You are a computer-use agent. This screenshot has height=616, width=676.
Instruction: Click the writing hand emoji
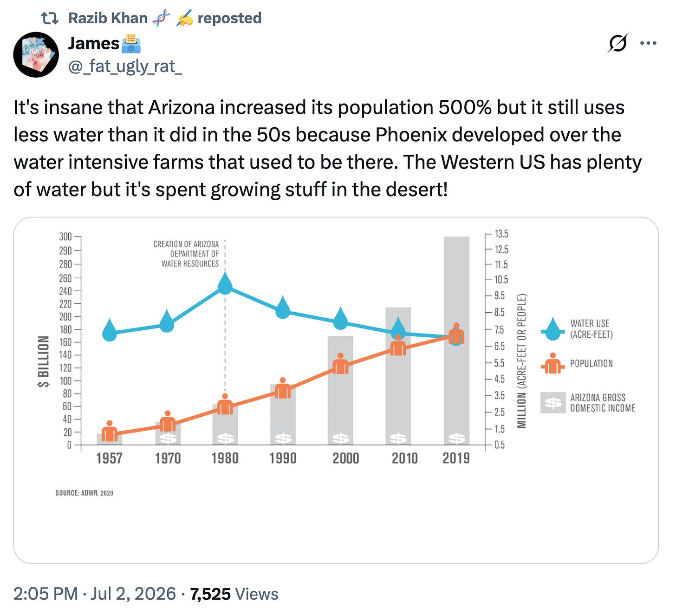tap(184, 18)
